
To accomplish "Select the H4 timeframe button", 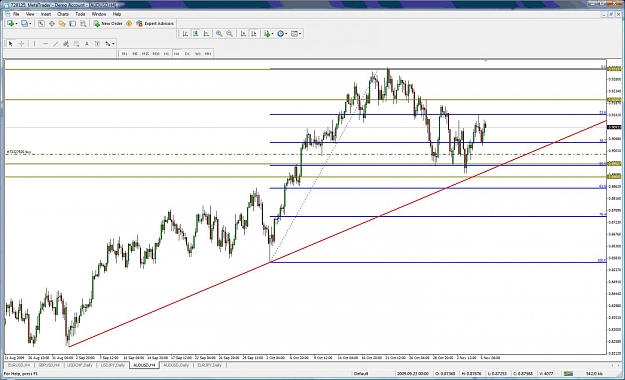I will click(x=177, y=54).
